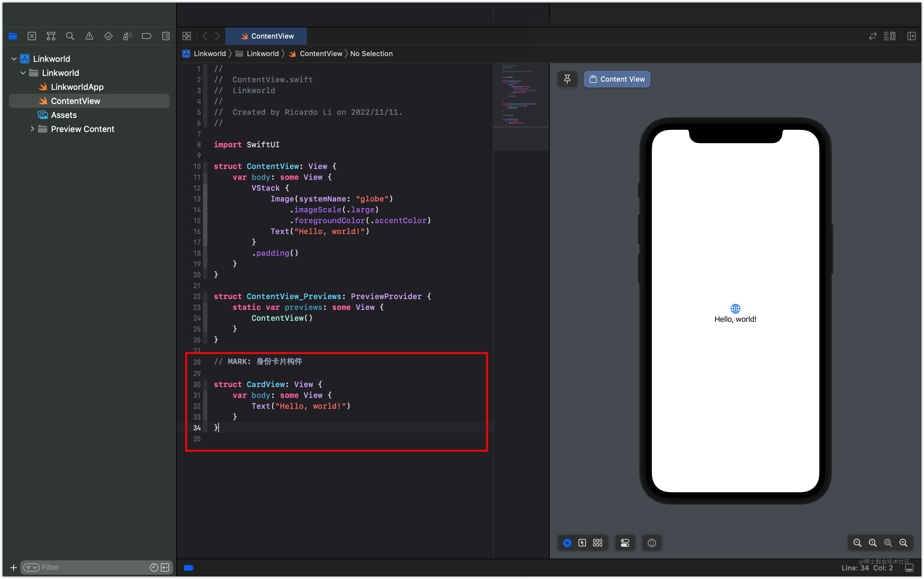Viewport: 924px width, 579px height.
Task: Click the iPhone preview screen
Action: [x=735, y=311]
